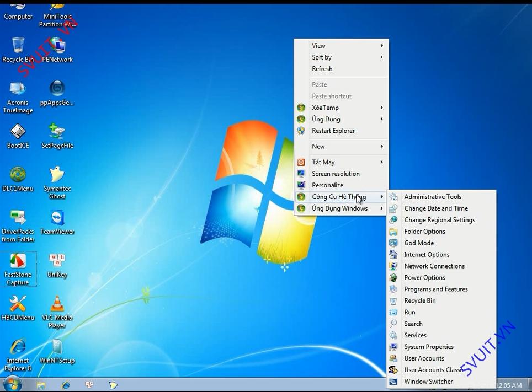Select the VLC Media Player desktop icon
The height and width of the screenshot is (392, 532).
(x=57, y=312)
